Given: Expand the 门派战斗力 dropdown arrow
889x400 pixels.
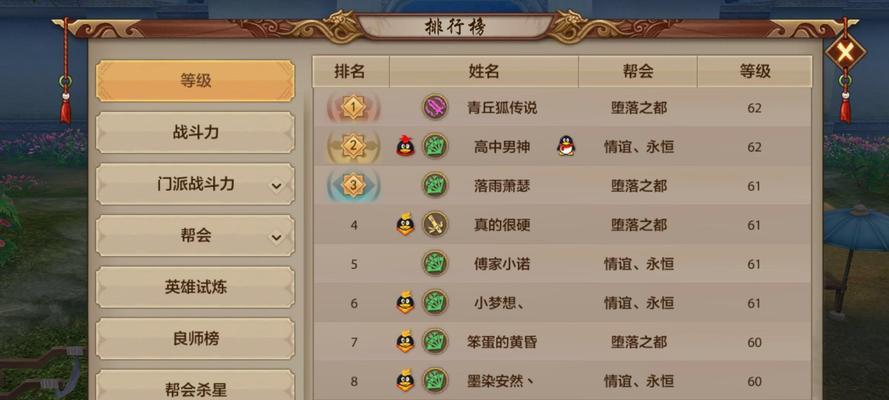Looking at the screenshot, I should (276, 185).
